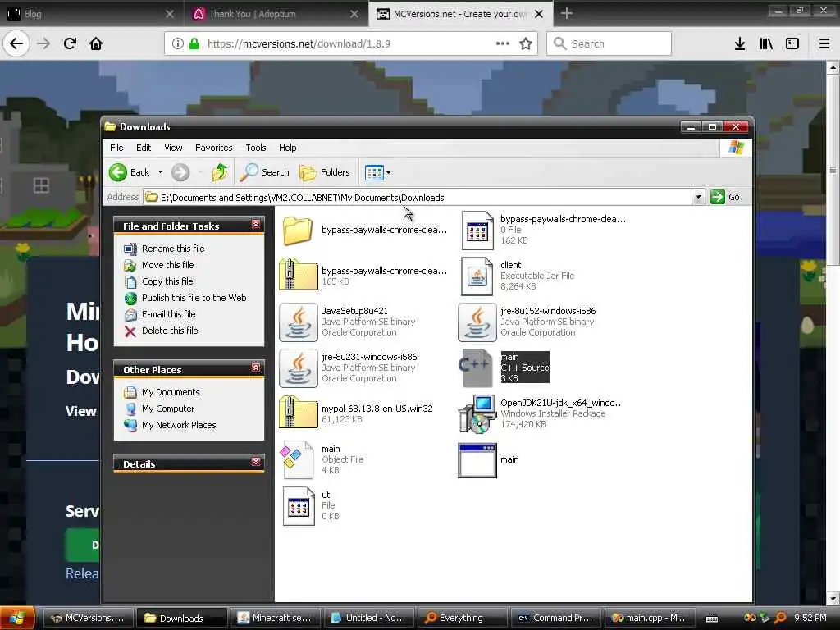The width and height of the screenshot is (840, 630).
Task: Open the View menu
Action: pyautogui.click(x=173, y=148)
